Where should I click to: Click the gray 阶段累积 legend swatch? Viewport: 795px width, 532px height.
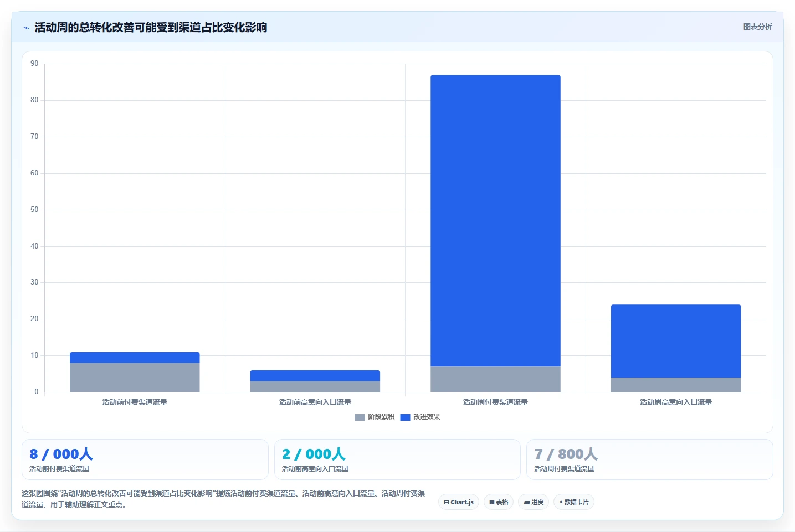(360, 417)
